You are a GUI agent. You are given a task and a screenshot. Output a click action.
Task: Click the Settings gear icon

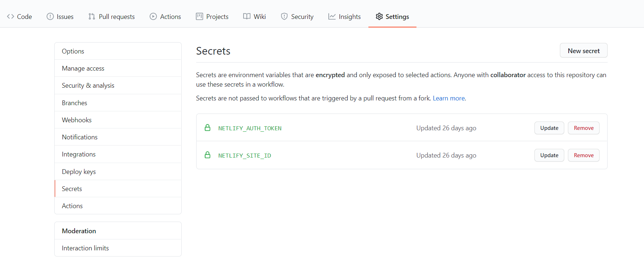click(379, 16)
